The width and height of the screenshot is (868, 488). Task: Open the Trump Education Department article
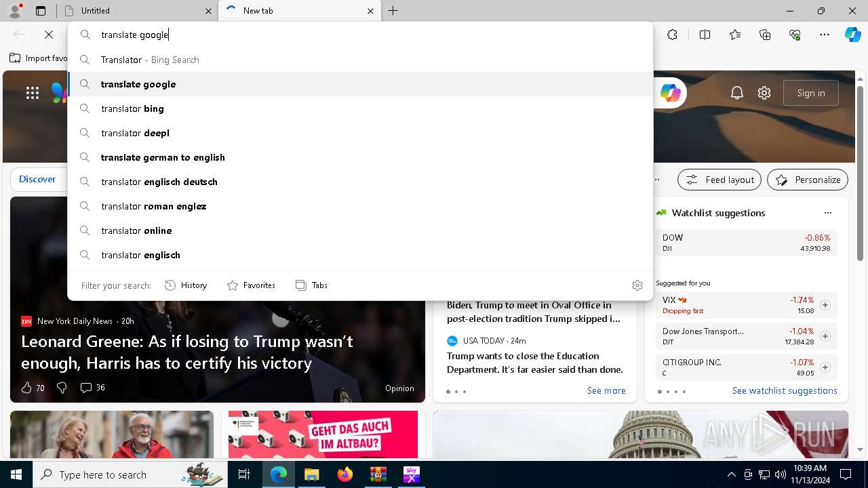pyautogui.click(x=534, y=363)
